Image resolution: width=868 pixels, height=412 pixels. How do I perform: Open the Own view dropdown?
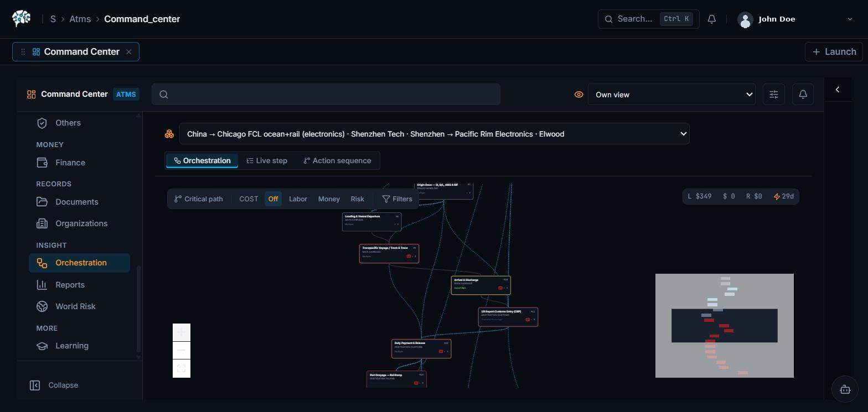click(671, 95)
